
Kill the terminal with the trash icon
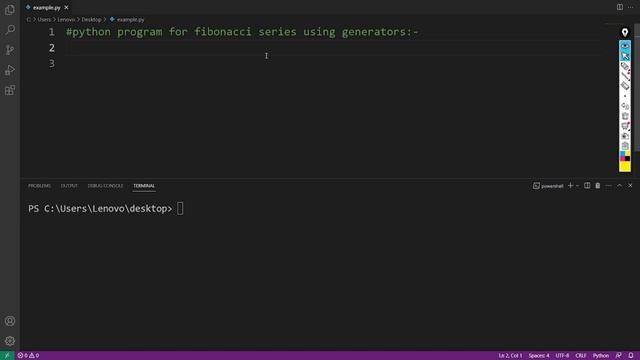tap(598, 186)
